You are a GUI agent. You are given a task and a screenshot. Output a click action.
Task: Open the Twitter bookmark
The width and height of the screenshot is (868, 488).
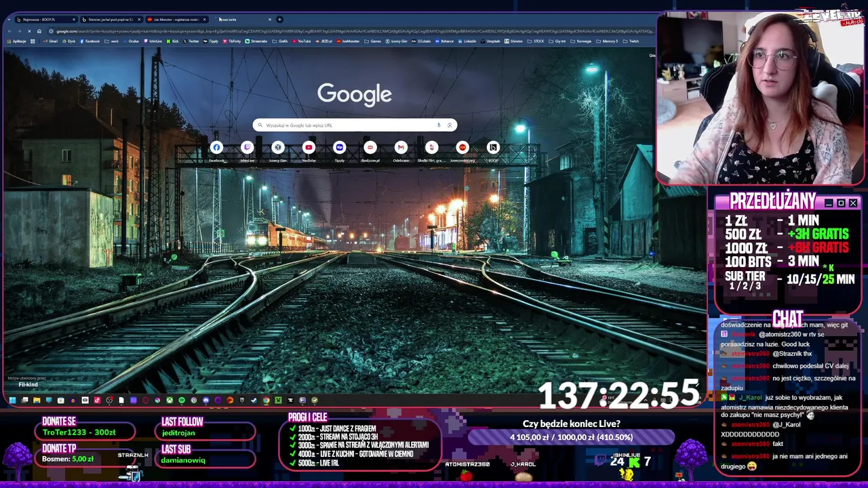tap(191, 41)
